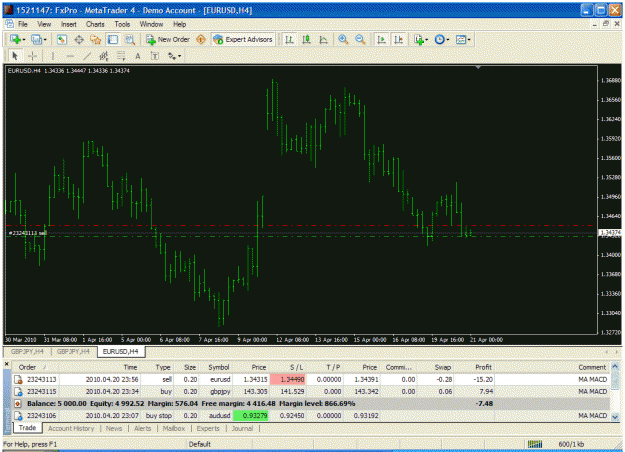Screen dimensions: 625x452
Task: Select pending order 23243106 audusd row
Action: pyautogui.click(x=312, y=416)
